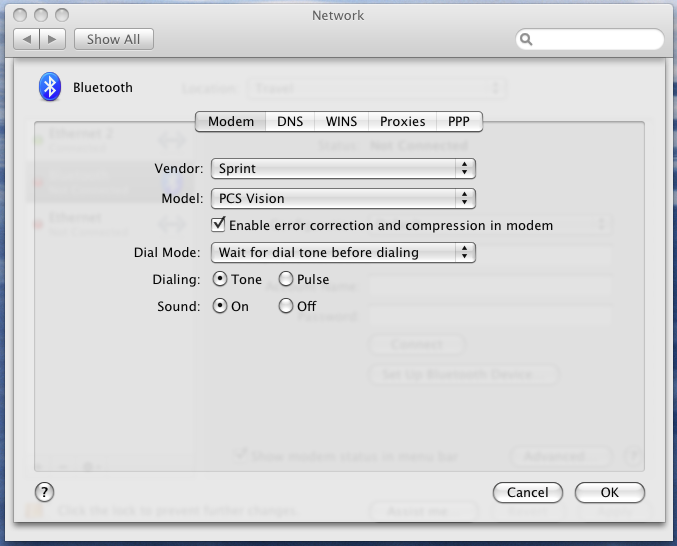Select Tone dialing
This screenshot has height=546, width=677.
click(x=220, y=279)
